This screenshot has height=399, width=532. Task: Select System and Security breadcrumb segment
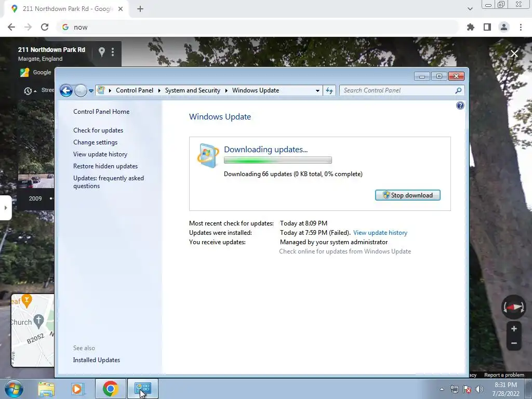[192, 90]
